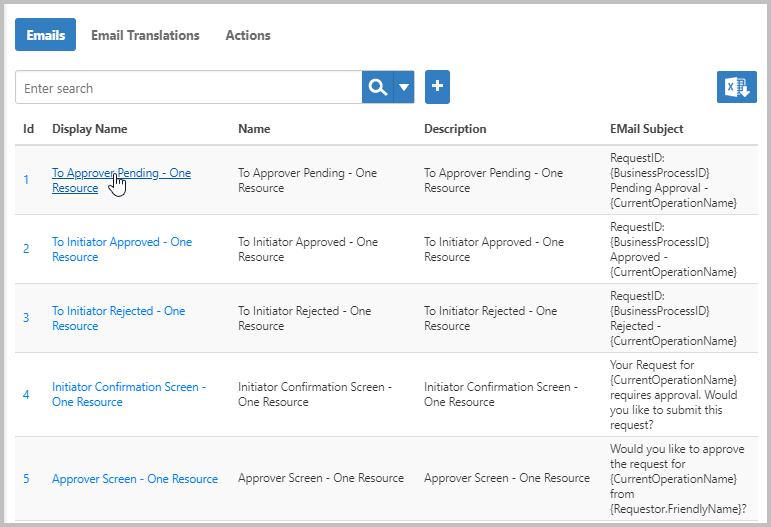Open Initiator Confirmation Screen - One Resource link
This screenshot has height=527, width=771.
coord(128,387)
